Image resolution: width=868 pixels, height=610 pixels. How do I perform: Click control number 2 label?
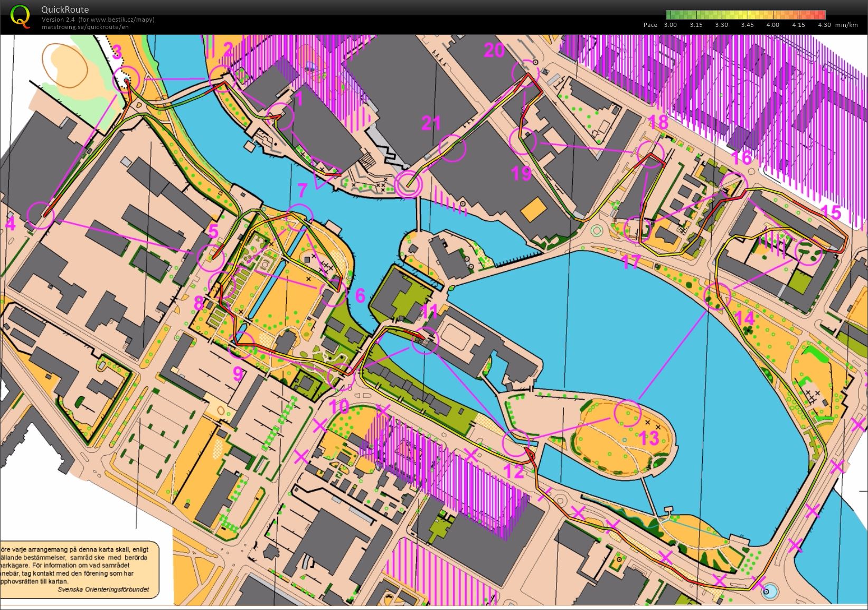click(x=228, y=50)
